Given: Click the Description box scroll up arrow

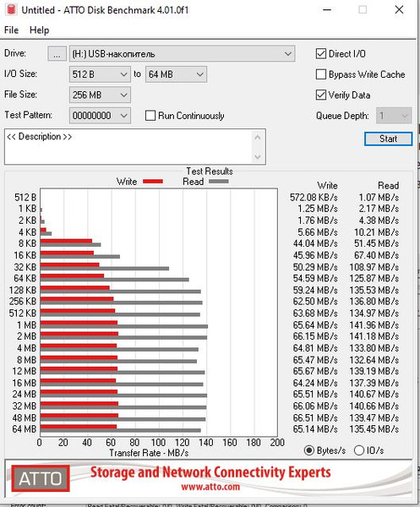Looking at the screenshot, I should point(258,138).
